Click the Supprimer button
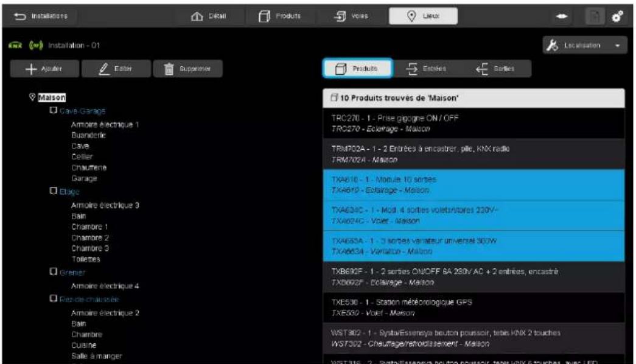Viewport: 636px width, 364px height. [188, 69]
